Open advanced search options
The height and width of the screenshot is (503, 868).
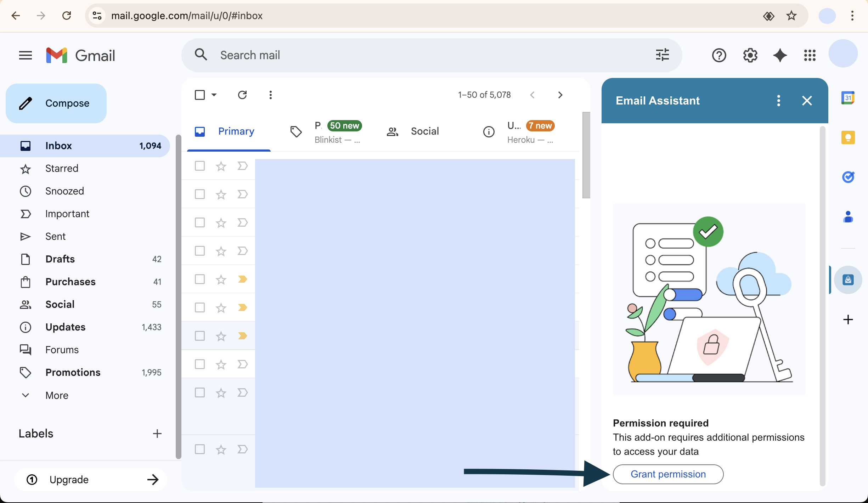(x=662, y=55)
